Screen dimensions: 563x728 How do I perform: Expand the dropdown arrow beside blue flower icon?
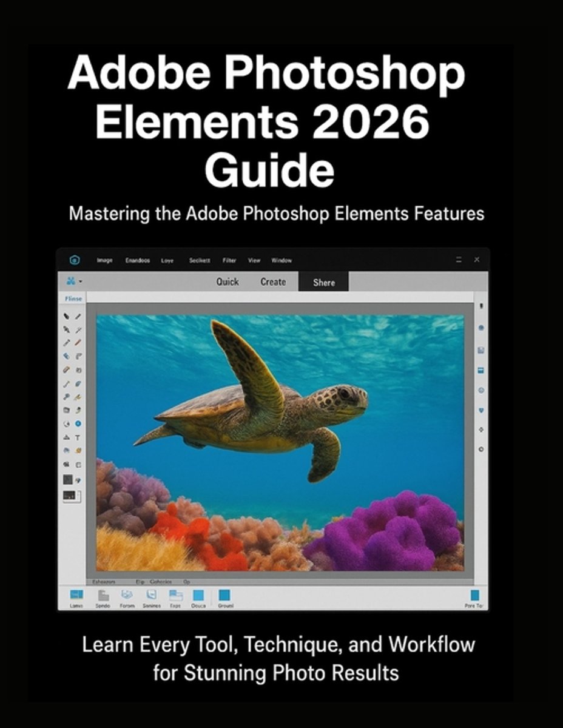pyautogui.click(x=80, y=281)
